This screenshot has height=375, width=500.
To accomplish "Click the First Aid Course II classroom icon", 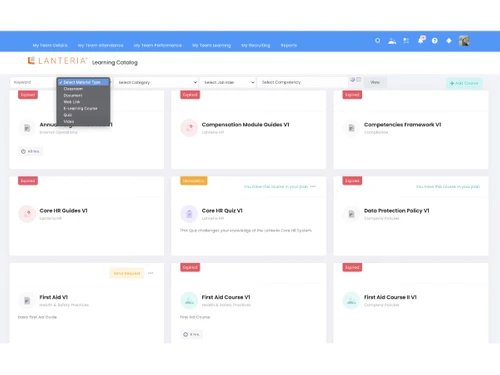I will point(351,301).
